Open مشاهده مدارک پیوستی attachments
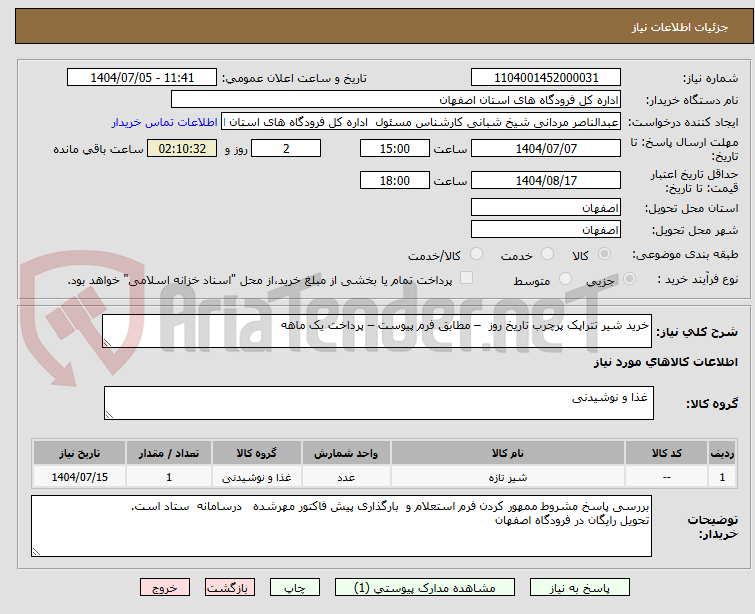The height and width of the screenshot is (614, 755). point(419,588)
